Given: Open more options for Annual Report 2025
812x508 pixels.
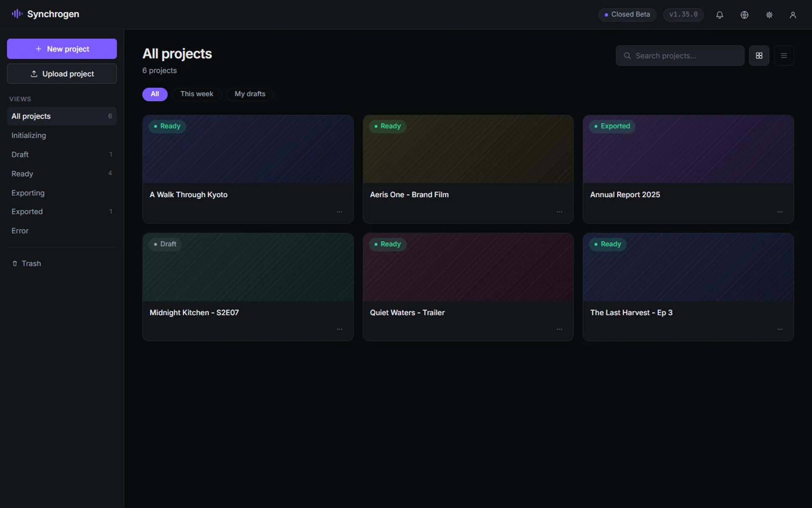Looking at the screenshot, I should pos(780,212).
